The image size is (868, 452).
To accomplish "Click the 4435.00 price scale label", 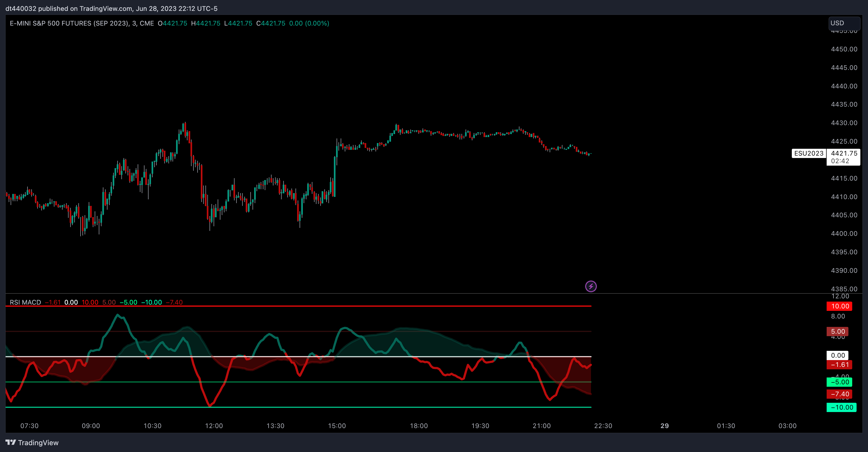I will pyautogui.click(x=844, y=104).
